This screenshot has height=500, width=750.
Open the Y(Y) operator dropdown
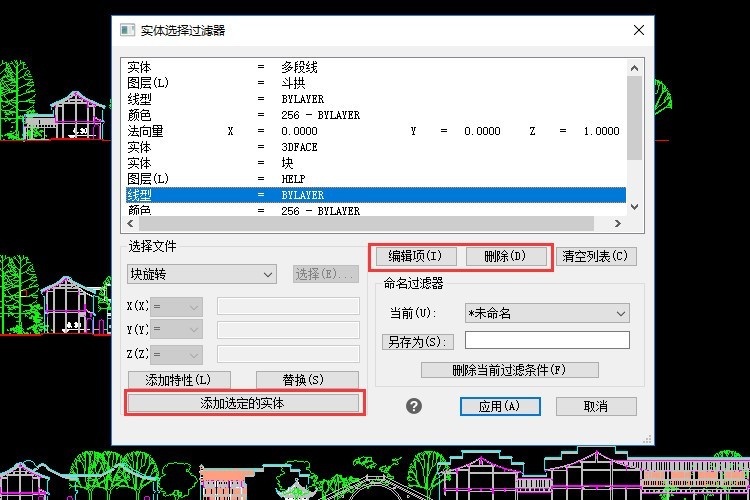point(176,330)
